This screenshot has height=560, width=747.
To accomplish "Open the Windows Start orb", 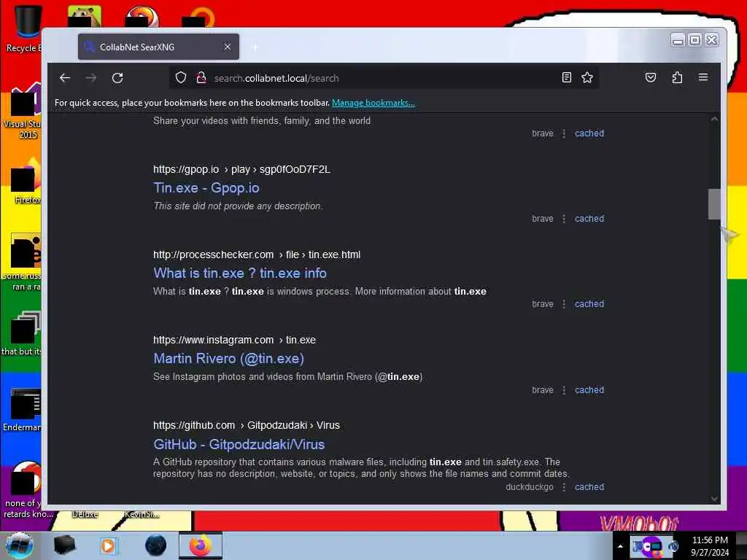I will click(20, 545).
